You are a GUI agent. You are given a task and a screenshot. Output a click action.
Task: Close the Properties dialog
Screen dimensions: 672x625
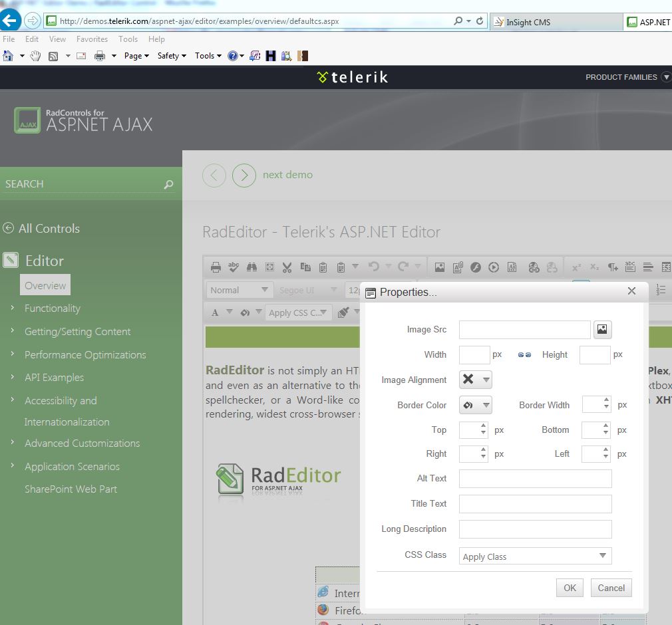coord(631,291)
